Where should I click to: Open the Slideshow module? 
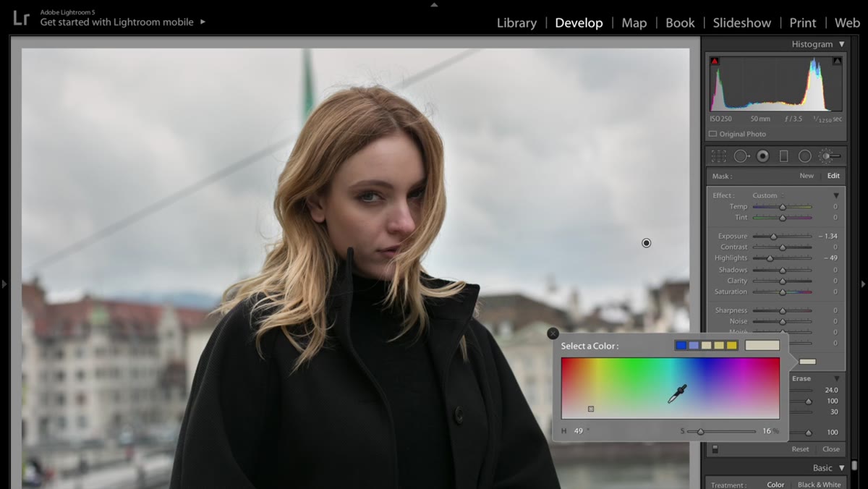point(742,22)
